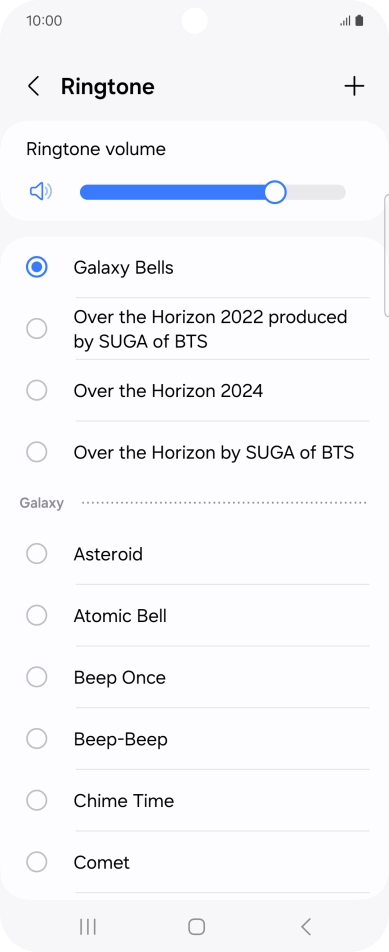
Task: Tap the system back navigation button
Action: (306, 926)
